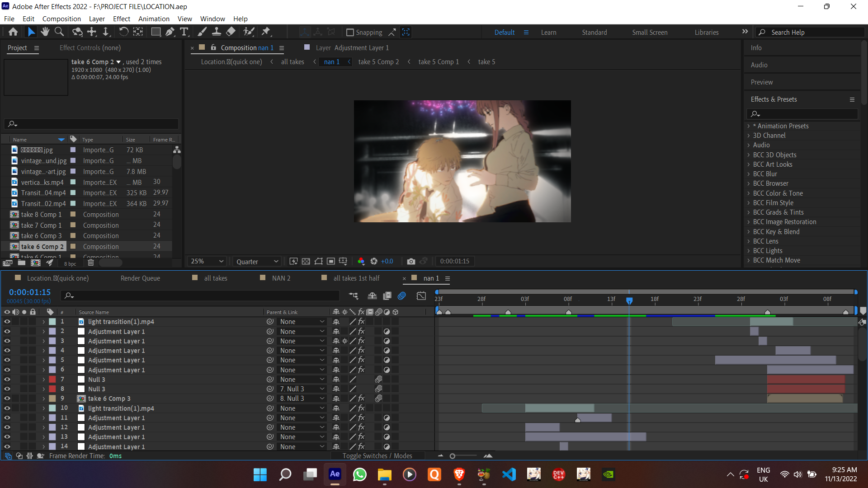The height and width of the screenshot is (488, 868).
Task: Open the 25% magnification dropdown
Action: (x=207, y=261)
